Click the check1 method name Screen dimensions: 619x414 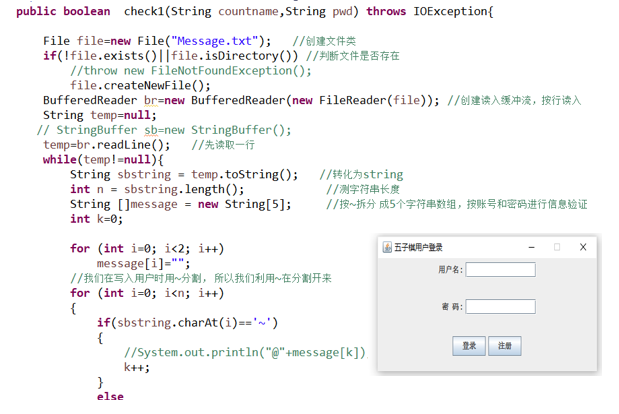point(143,11)
